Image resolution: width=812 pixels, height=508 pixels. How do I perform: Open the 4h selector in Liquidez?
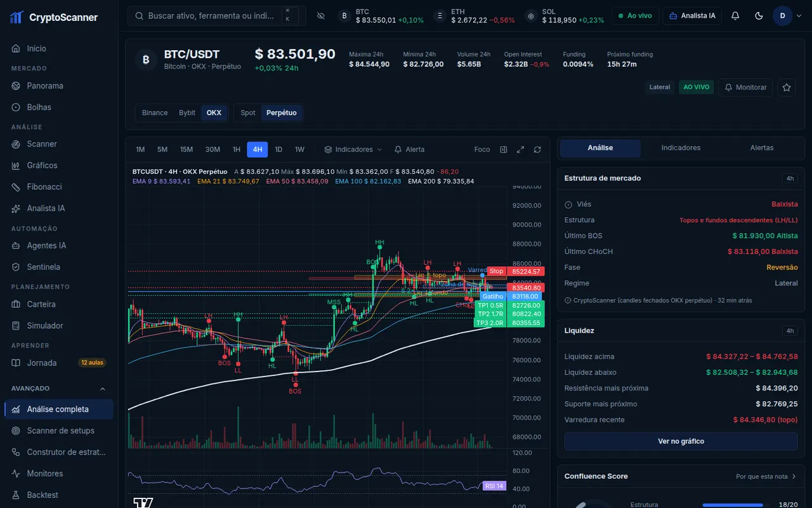click(790, 331)
